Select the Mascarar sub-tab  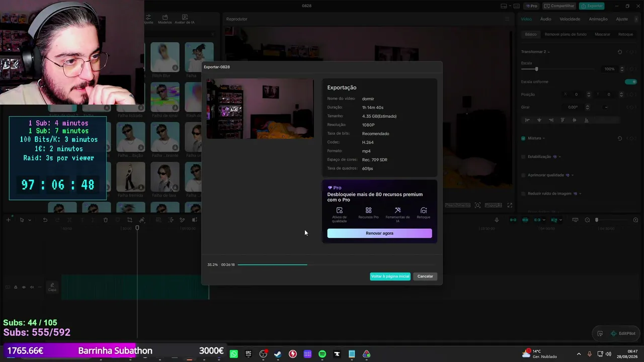pyautogui.click(x=602, y=34)
